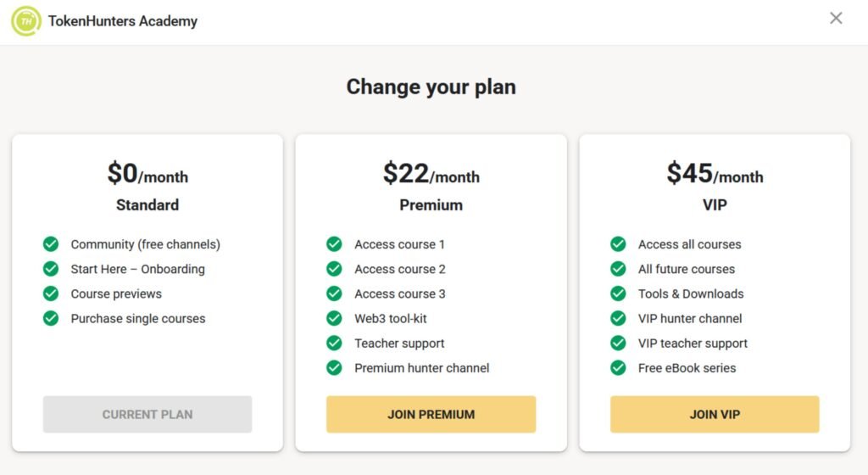Click the $45/month VIP price heading
The image size is (868, 475).
click(715, 174)
